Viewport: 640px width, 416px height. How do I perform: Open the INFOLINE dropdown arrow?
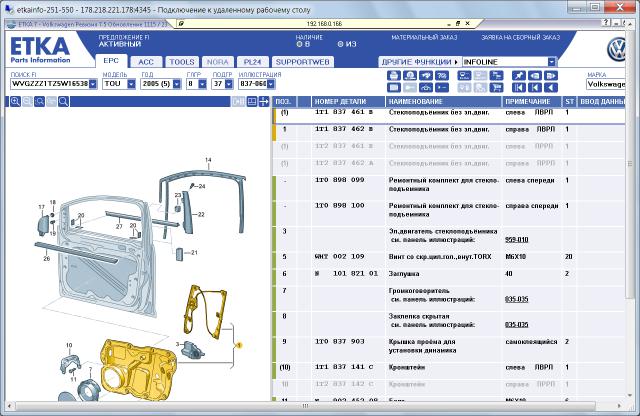pyautogui.click(x=551, y=62)
